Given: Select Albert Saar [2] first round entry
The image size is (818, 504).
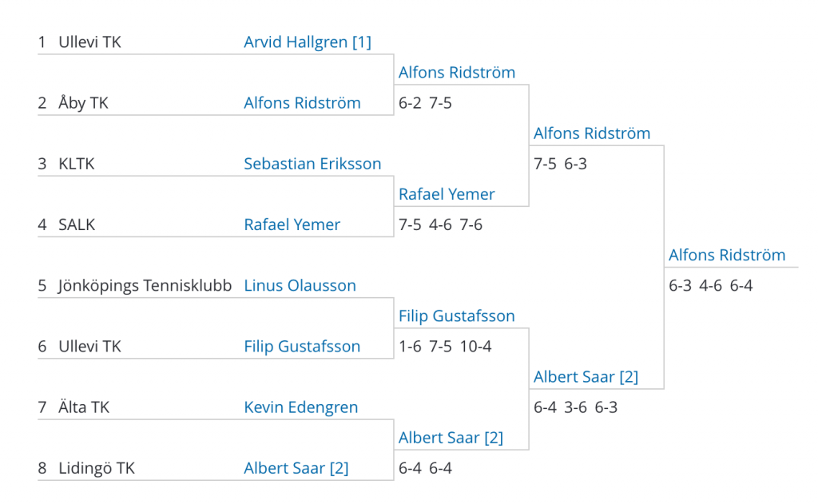Looking at the screenshot, I should pyautogui.click(x=296, y=468).
